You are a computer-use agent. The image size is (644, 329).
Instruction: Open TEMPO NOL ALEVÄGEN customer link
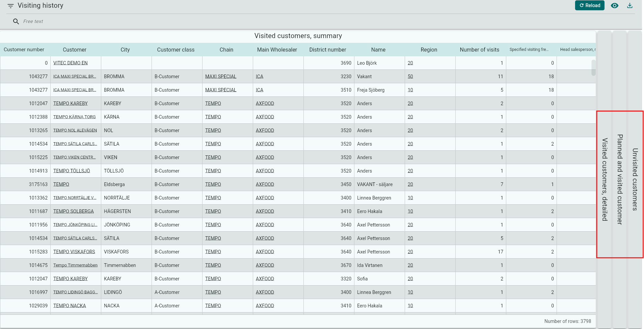point(75,130)
